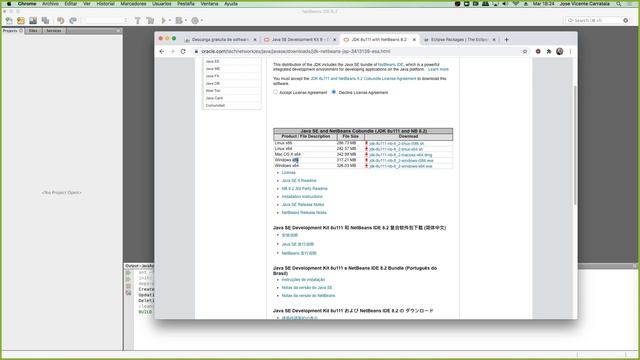Viewport: 640px width, 360px height.
Task: Open the License link below table
Action: pyautogui.click(x=288, y=173)
